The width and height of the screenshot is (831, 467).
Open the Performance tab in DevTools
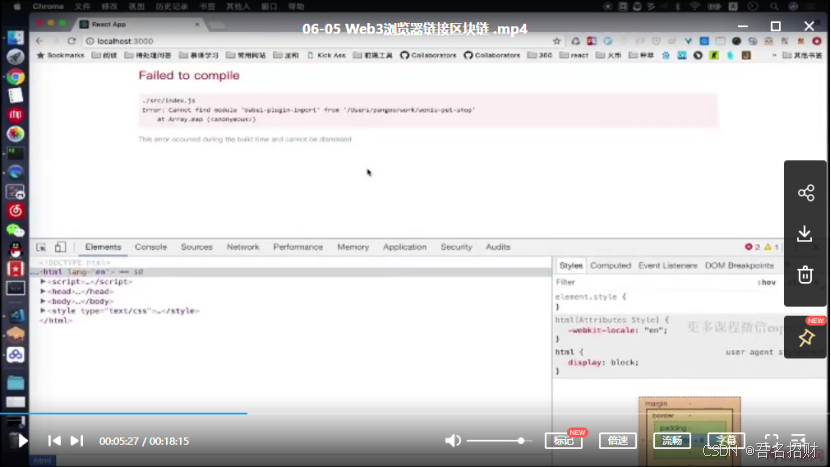(x=298, y=247)
